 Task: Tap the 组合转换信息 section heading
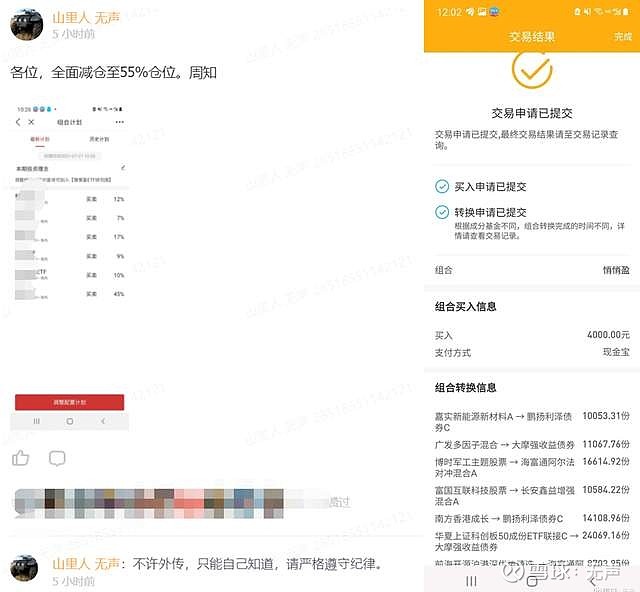click(x=465, y=387)
